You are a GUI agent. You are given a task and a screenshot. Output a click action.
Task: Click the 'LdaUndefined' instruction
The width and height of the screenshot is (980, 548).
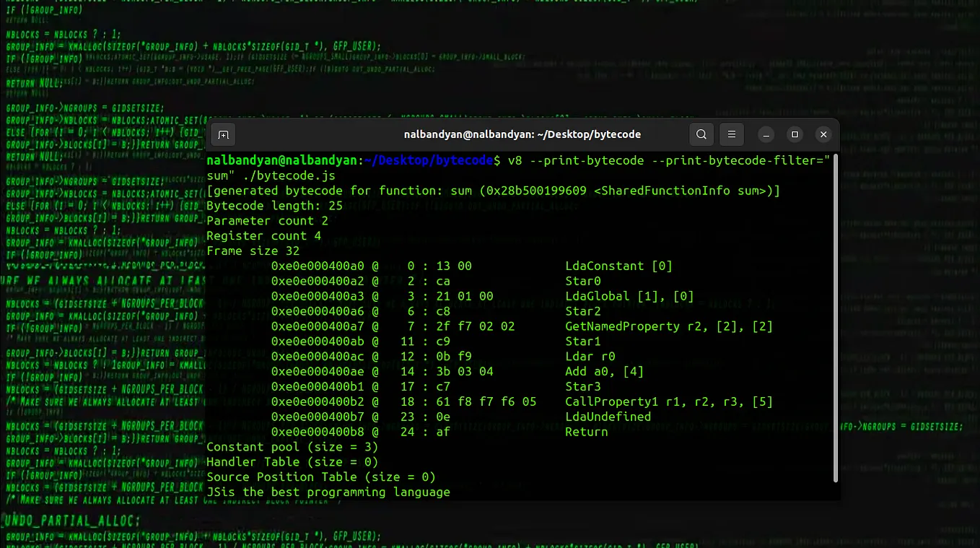(608, 417)
